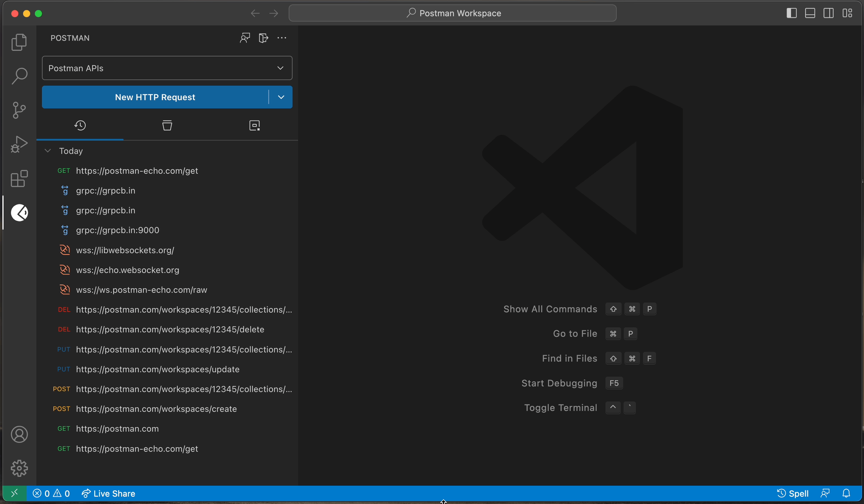Open errors and warnings in status bar

[51, 493]
